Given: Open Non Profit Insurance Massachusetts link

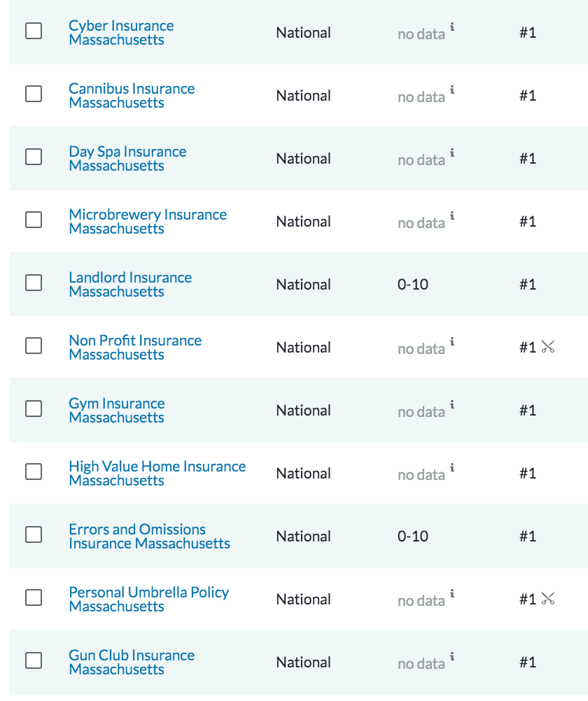Looking at the screenshot, I should point(135,347).
